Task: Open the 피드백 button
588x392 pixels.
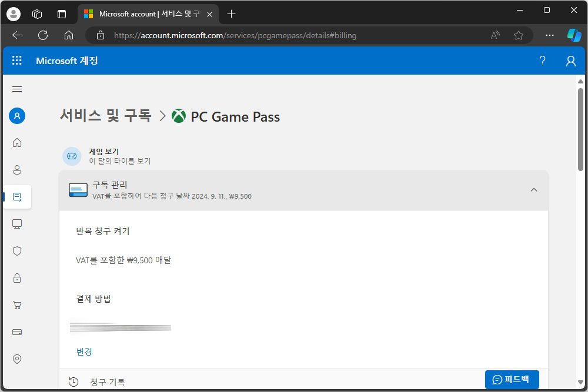Action: 512,379
